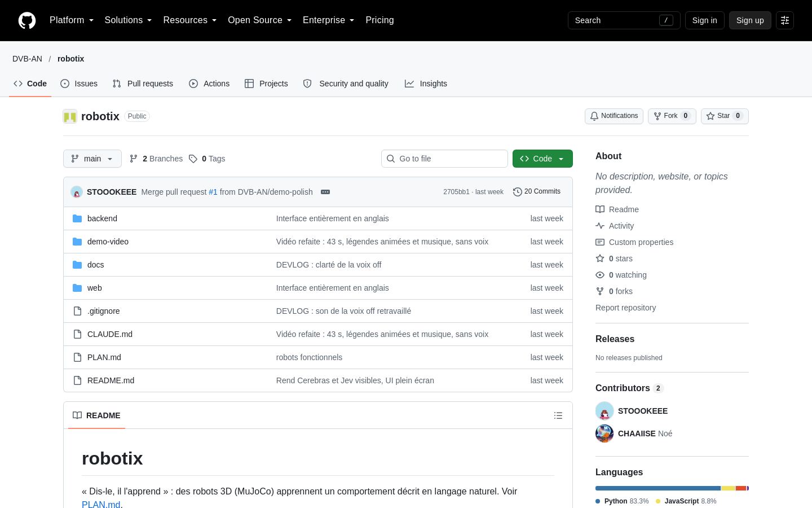The height and width of the screenshot is (508, 812).
Task: Expand the main branch selector
Action: pyautogui.click(x=92, y=159)
